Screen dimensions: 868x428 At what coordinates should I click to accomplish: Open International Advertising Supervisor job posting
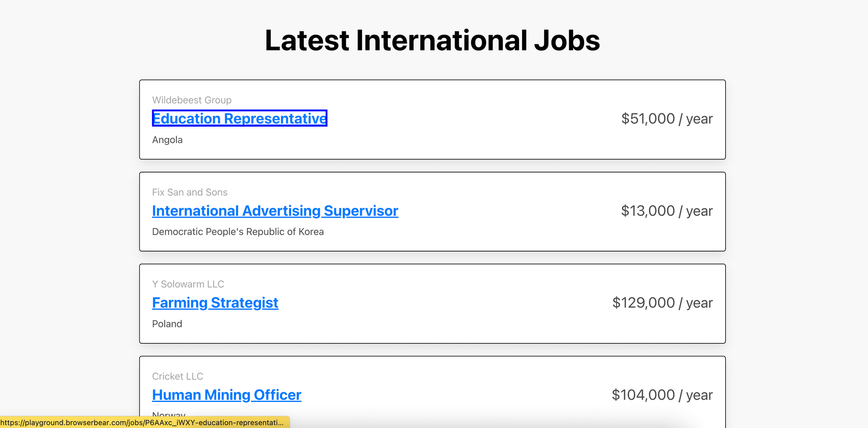(x=275, y=211)
